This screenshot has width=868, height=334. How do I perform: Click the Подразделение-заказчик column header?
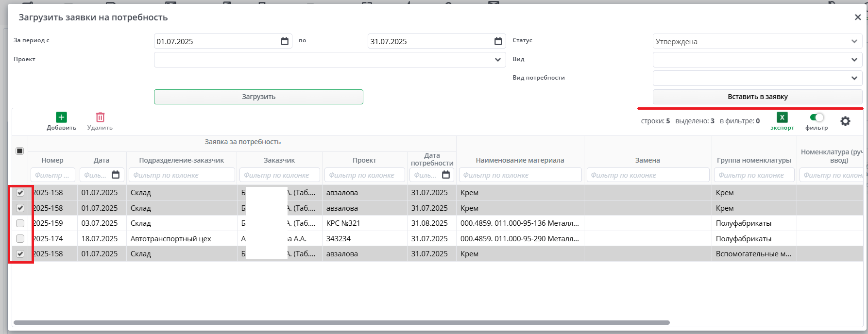tap(181, 160)
